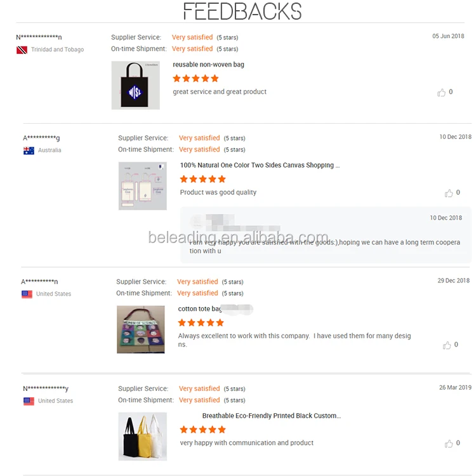
Task: Open the canvas shopping bag diagram thumbnail
Action: point(143,186)
